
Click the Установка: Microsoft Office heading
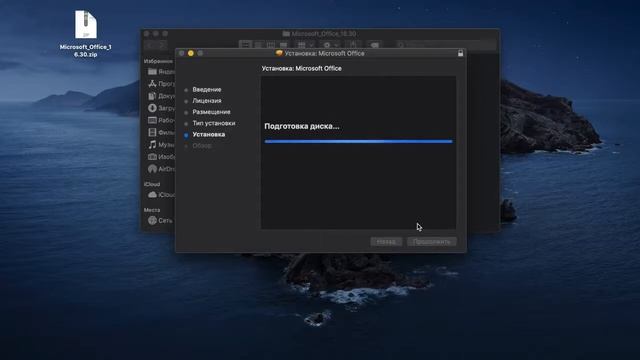(x=302, y=69)
